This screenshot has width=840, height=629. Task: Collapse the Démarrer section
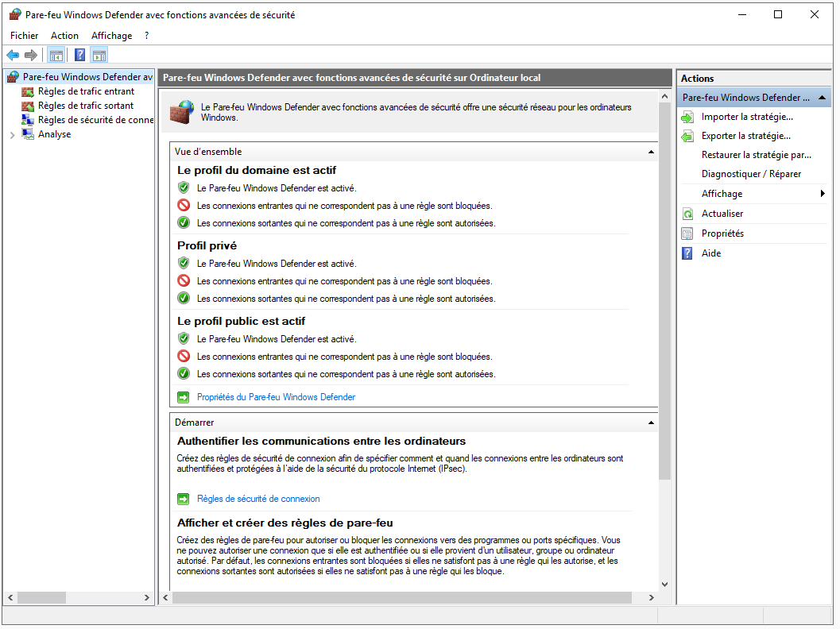point(651,423)
